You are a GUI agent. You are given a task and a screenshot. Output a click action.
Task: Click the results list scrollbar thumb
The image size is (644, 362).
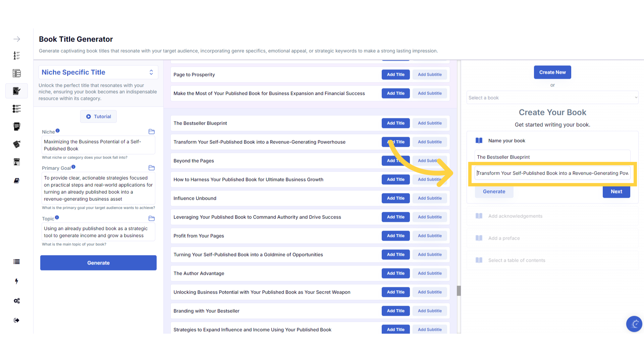[x=459, y=291]
